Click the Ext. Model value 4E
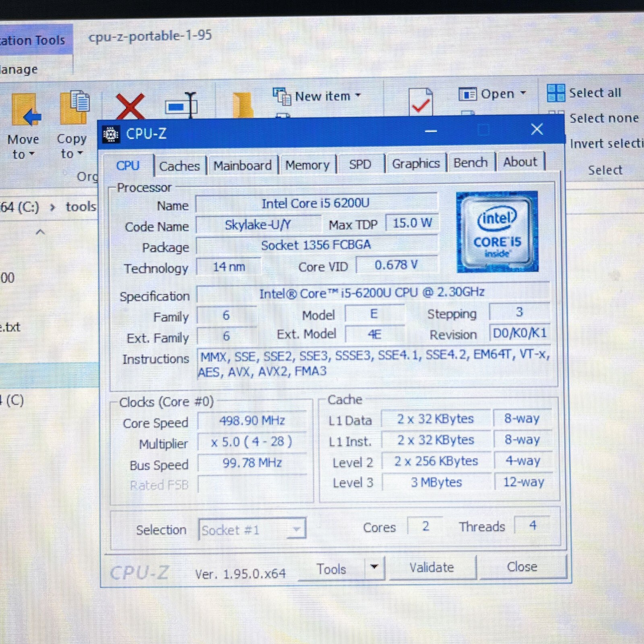Screen dimensions: 644x644 [x=374, y=334]
